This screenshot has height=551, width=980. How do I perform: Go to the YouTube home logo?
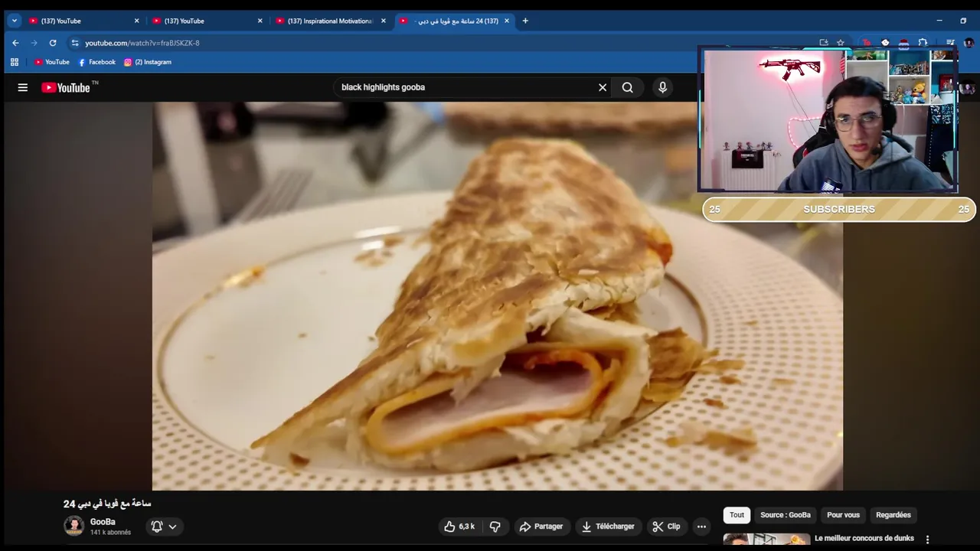click(66, 87)
